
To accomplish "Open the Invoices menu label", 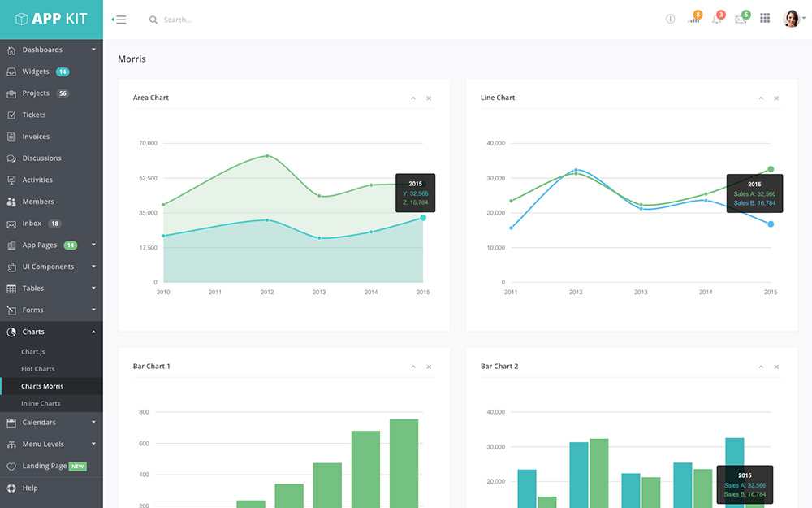I will pyautogui.click(x=37, y=137).
